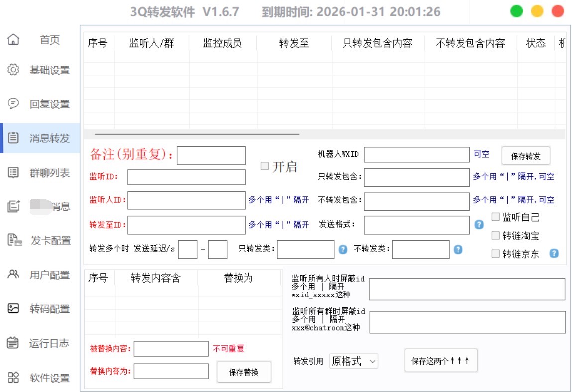Click the green circle window button

pyautogui.click(x=516, y=11)
